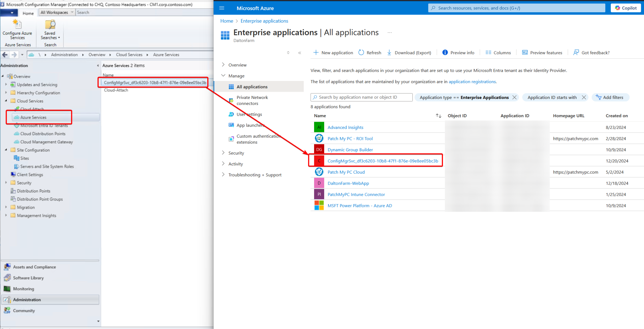Image resolution: width=644 pixels, height=329 pixels.
Task: Click MSFT Power Platform Microsoft logo icon
Action: 319,205
